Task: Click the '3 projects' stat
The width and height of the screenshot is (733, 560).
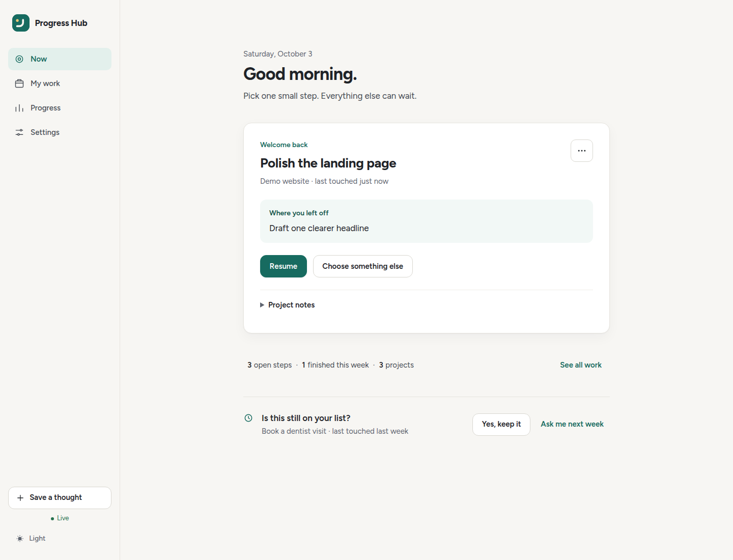Action: pyautogui.click(x=397, y=365)
